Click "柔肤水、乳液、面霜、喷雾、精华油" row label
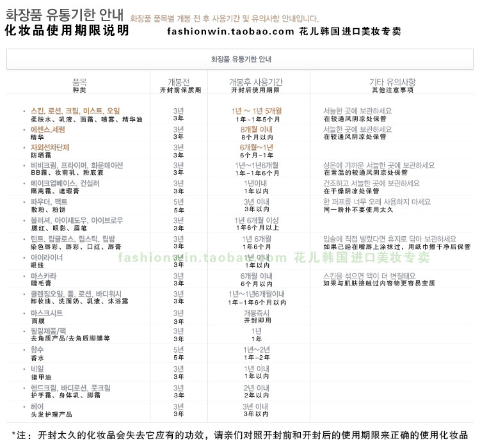 tap(86, 120)
